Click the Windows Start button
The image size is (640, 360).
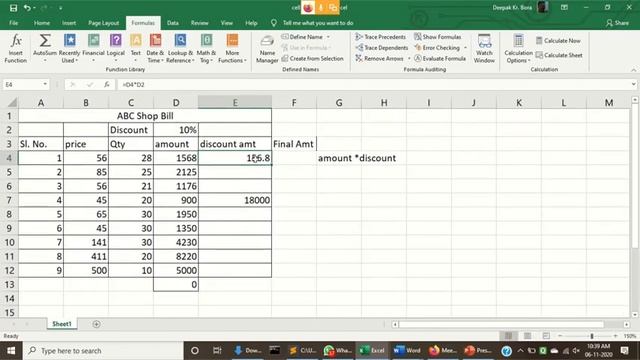point(11,351)
